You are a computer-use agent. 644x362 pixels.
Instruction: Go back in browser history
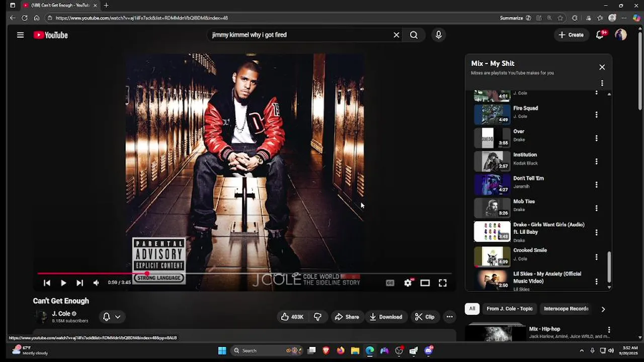pos(13,18)
